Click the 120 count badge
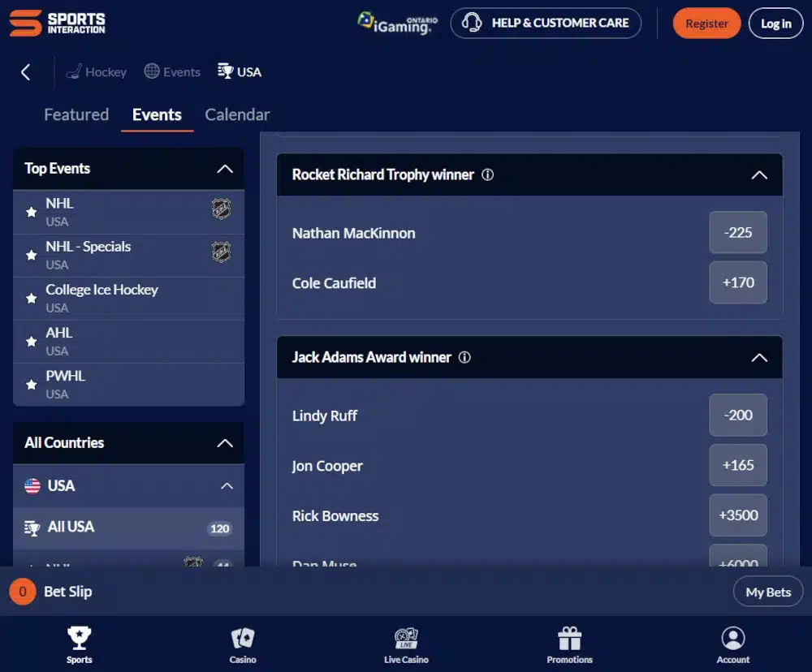The width and height of the screenshot is (812, 672). [219, 528]
